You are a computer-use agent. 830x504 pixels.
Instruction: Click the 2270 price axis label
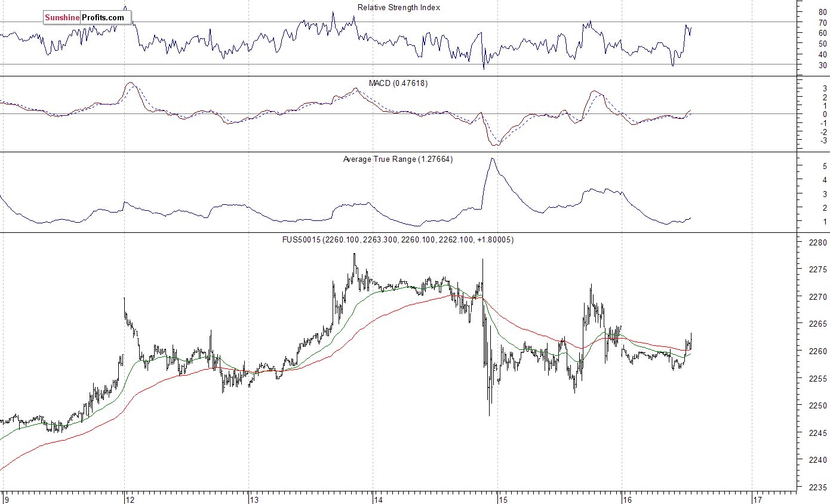pyautogui.click(x=819, y=297)
